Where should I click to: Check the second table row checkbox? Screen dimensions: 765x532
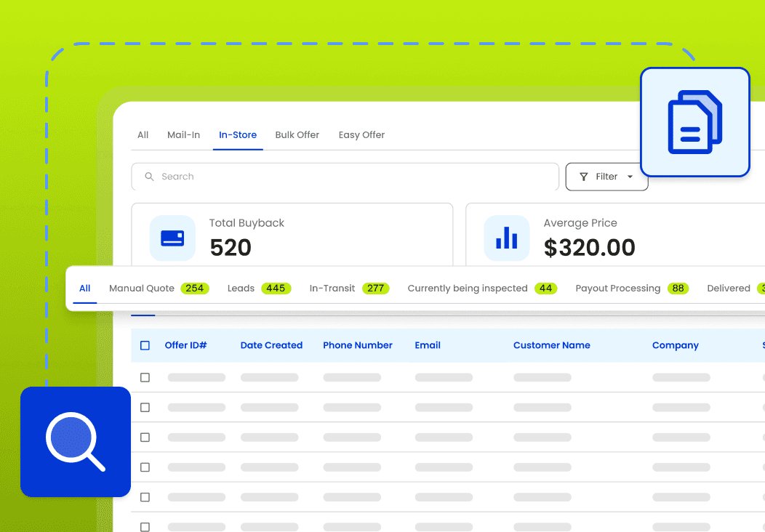point(145,407)
